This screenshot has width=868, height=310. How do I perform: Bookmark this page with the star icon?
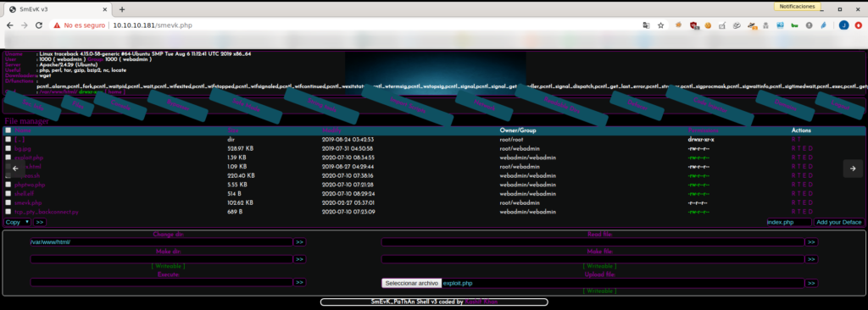(x=661, y=25)
